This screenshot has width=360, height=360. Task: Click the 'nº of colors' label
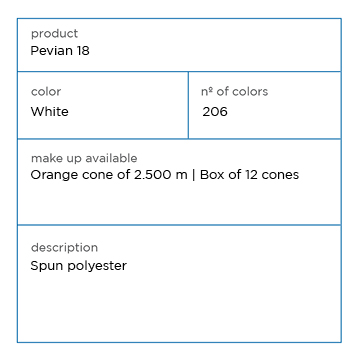[x=234, y=92]
